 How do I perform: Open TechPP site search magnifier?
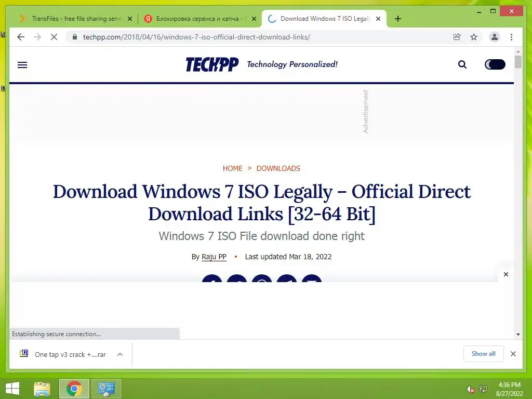tap(462, 64)
